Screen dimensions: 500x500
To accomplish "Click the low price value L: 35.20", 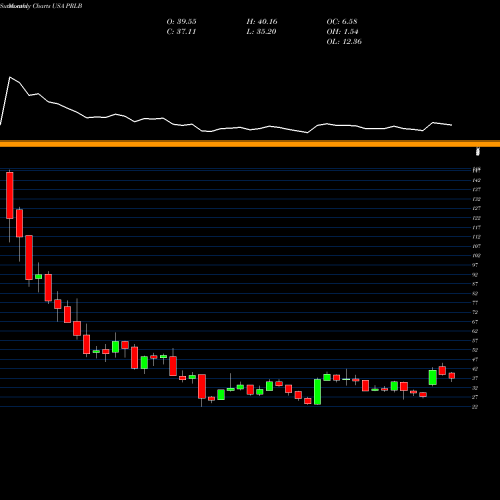I will 261,32.
